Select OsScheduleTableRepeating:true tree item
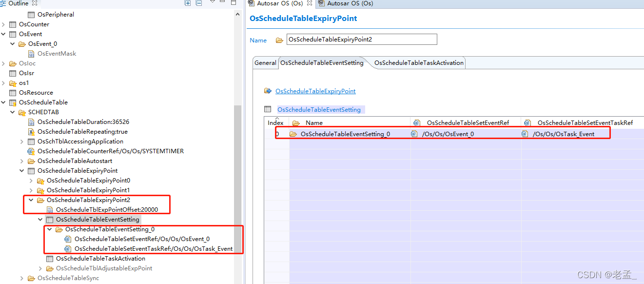This screenshot has height=284, width=644. (82, 132)
